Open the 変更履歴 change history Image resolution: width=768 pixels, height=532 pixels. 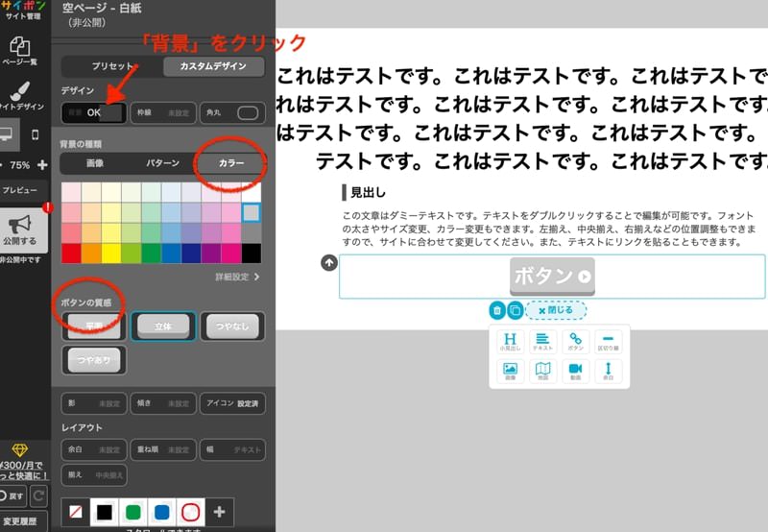click(x=21, y=521)
